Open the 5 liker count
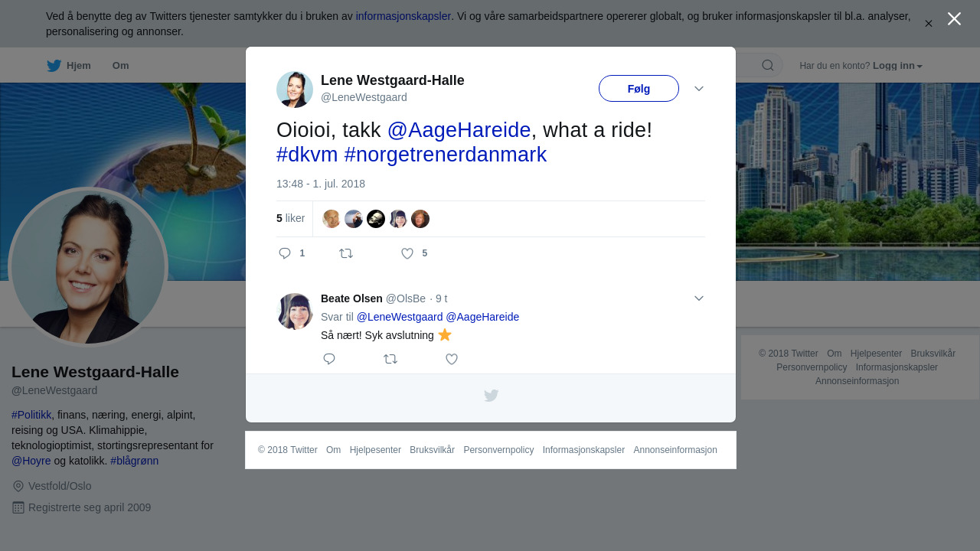 click(x=290, y=218)
